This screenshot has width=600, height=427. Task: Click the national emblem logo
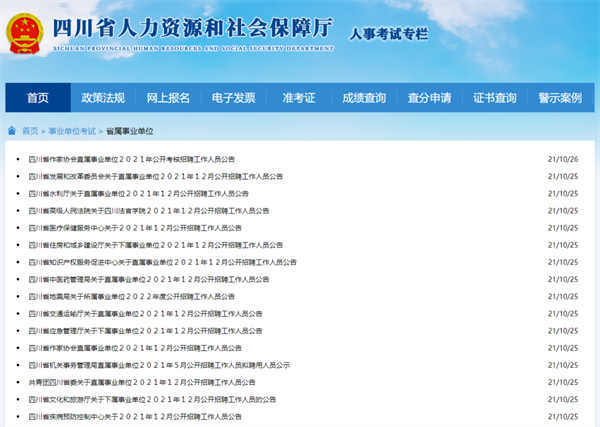pos(25,34)
